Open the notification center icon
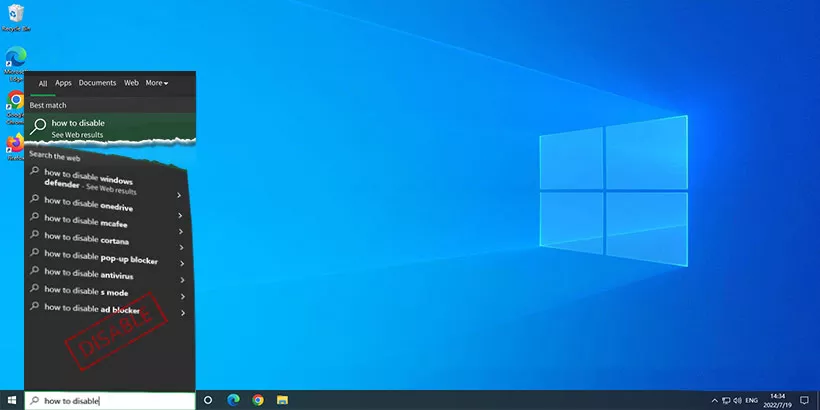 (x=804, y=401)
